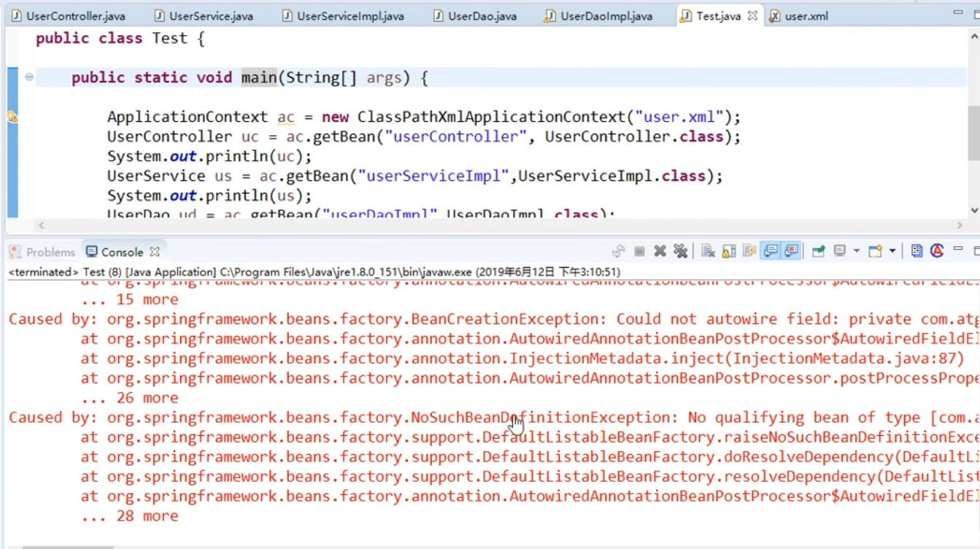Click the red-and-blue A icon in console toolbar
This screenshot has width=980, height=549.
(x=937, y=251)
